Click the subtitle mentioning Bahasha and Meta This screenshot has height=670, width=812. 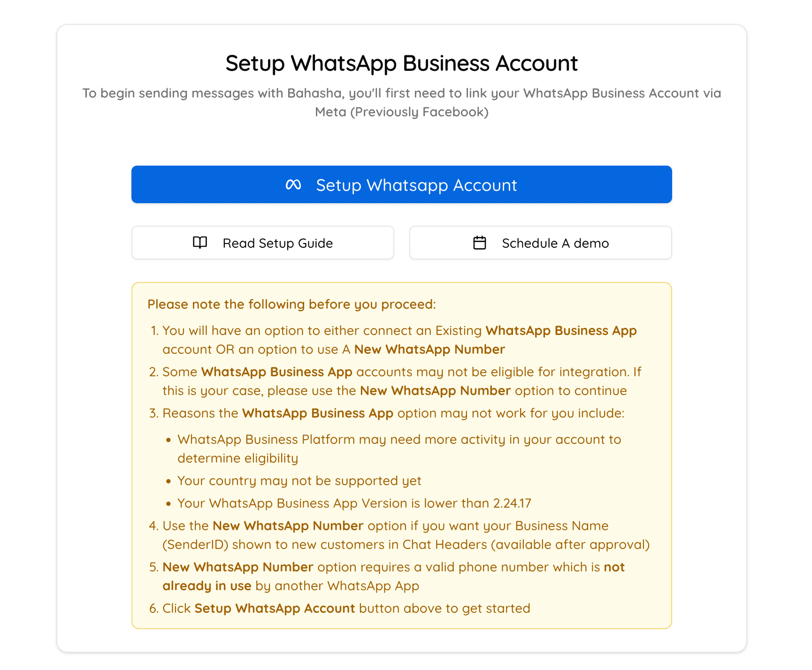coord(401,102)
